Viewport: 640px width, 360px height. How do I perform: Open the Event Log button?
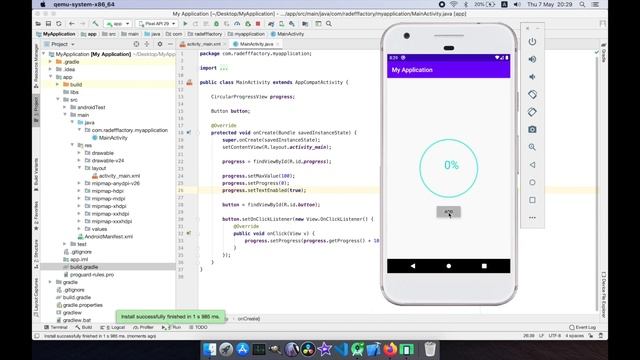pos(582,327)
